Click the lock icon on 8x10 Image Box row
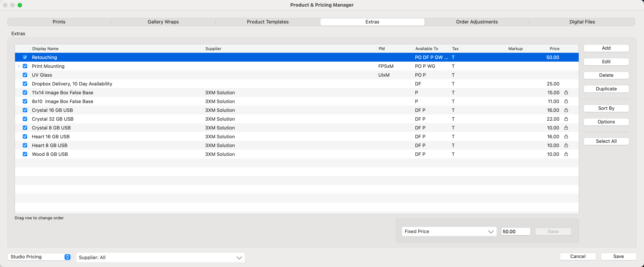 pyautogui.click(x=566, y=101)
